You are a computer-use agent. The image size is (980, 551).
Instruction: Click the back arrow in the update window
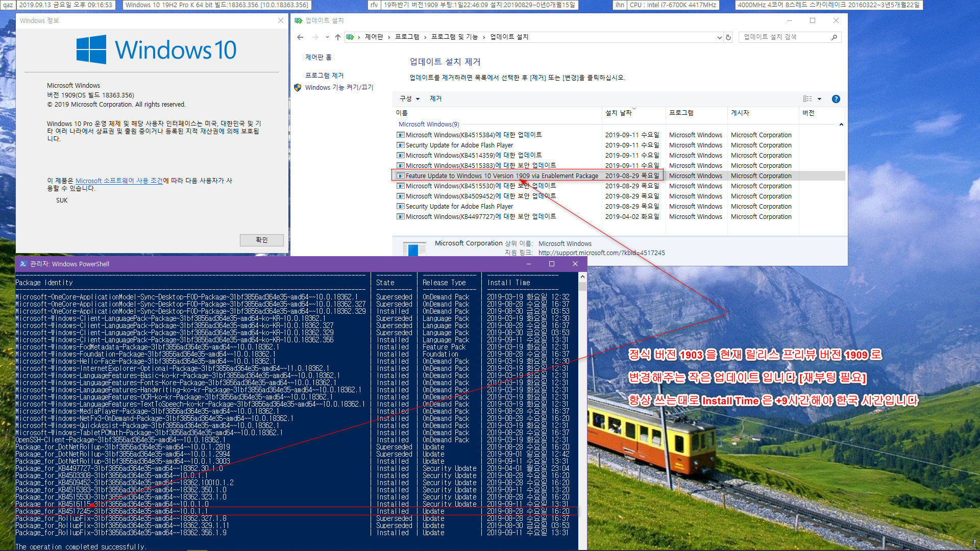pos(300,37)
